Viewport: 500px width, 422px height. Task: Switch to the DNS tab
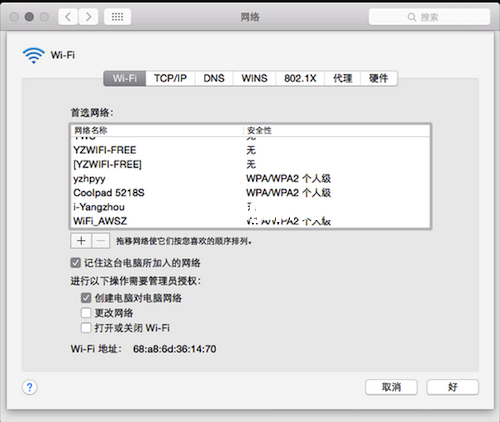pyautogui.click(x=214, y=78)
